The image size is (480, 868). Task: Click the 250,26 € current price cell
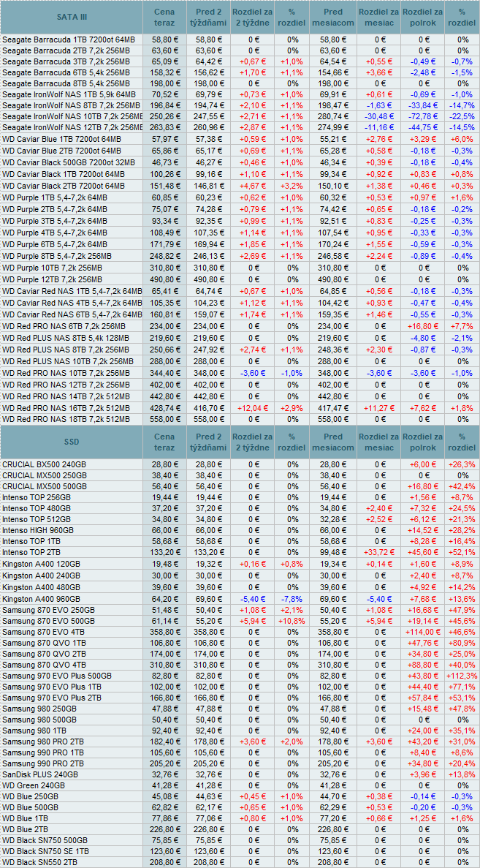[164, 116]
